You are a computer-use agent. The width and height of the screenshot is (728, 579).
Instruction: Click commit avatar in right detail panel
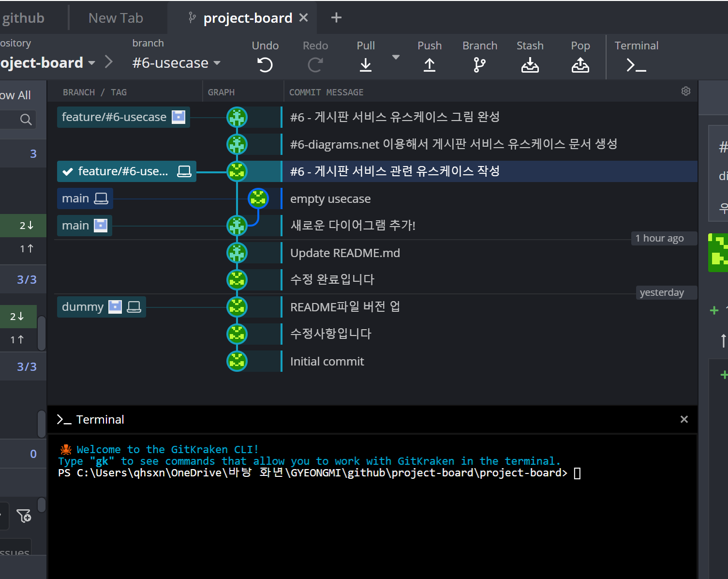click(719, 253)
